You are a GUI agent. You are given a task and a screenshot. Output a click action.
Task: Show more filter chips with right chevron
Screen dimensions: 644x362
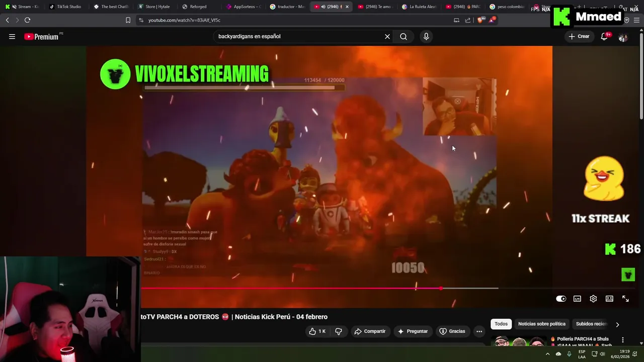(617, 324)
